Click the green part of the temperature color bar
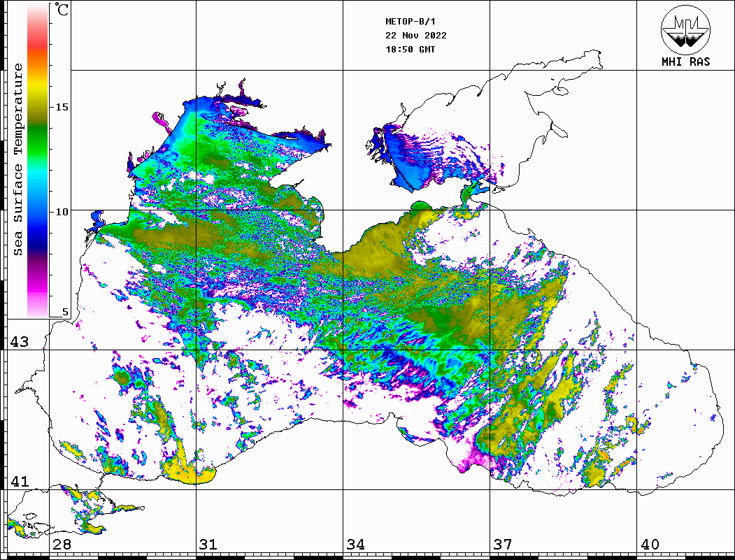Viewport: 735px width, 560px height. coord(38,141)
